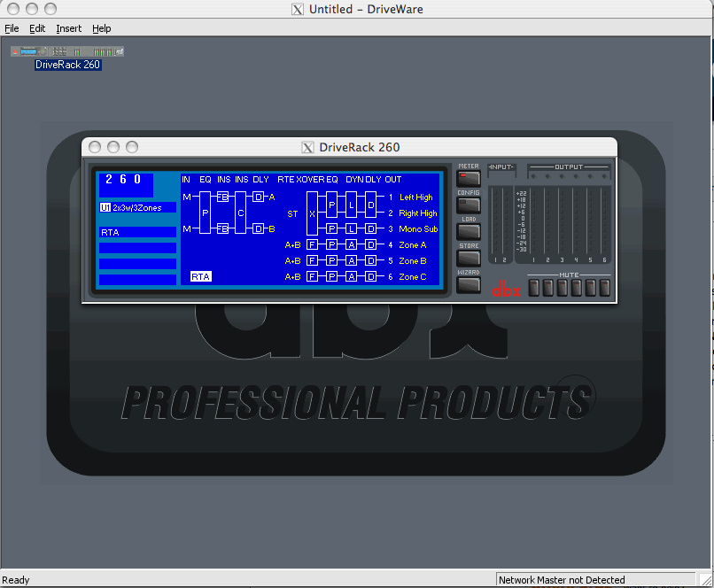This screenshot has height=588, width=714.
Task: Toggle mute on output channel 6
Action: [604, 288]
